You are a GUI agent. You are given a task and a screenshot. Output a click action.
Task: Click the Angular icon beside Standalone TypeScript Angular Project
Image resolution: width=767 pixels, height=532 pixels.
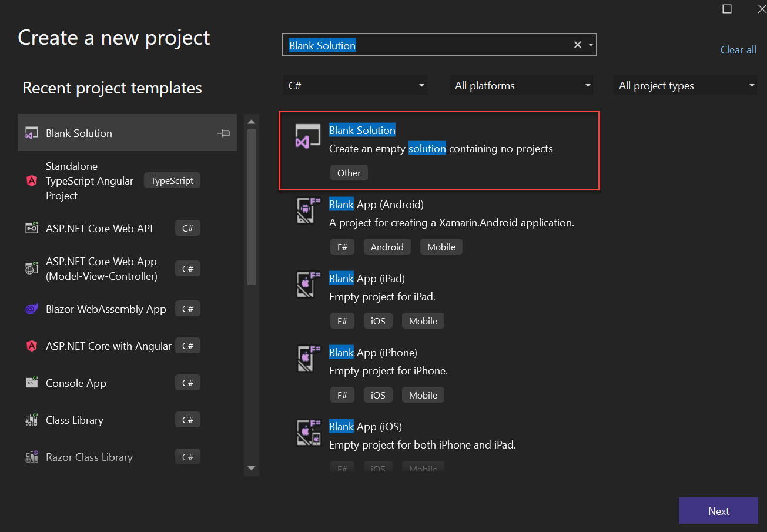click(32, 181)
